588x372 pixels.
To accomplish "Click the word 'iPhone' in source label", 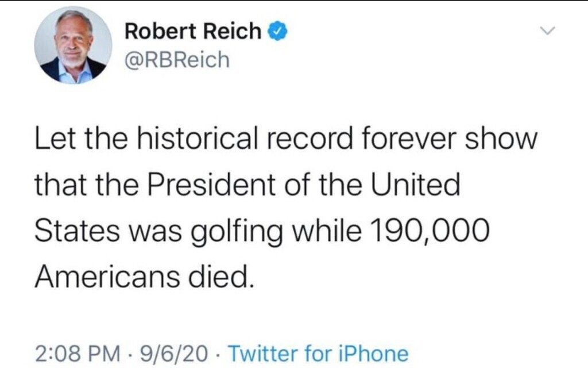I will coord(377,354).
